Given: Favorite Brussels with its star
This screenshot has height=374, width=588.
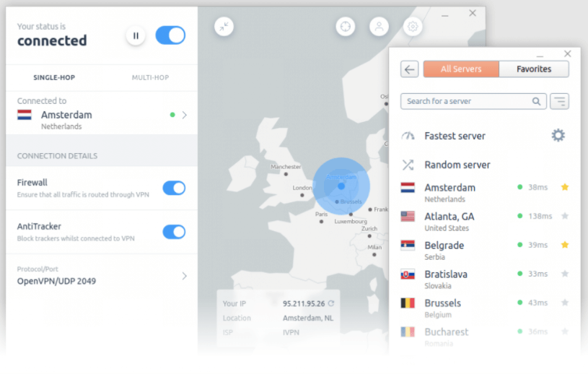Looking at the screenshot, I should tap(565, 303).
